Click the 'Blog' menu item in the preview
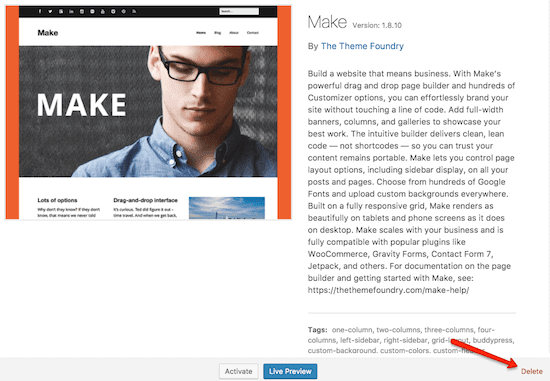Screen dimensions: 550x381 point(217,33)
